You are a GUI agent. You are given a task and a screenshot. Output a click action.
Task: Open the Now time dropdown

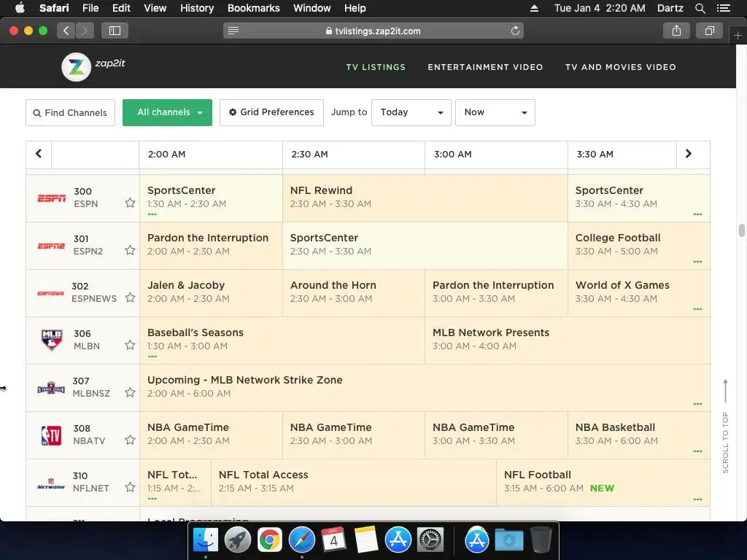(495, 113)
